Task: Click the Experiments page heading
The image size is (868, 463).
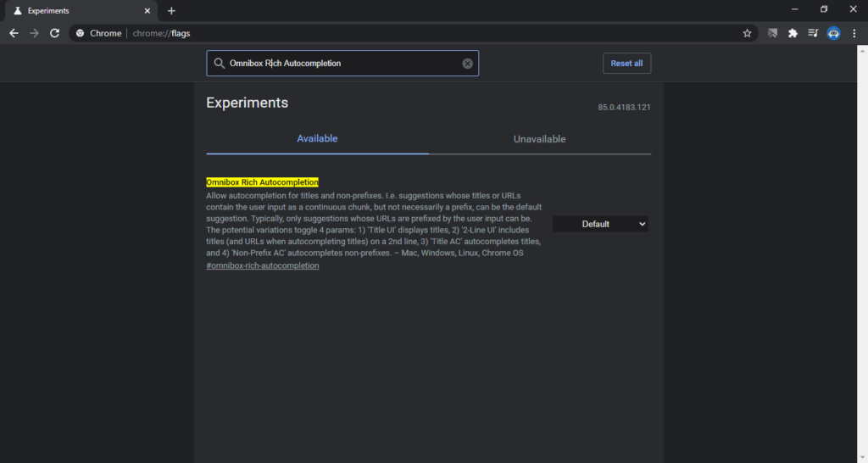Action: (247, 103)
